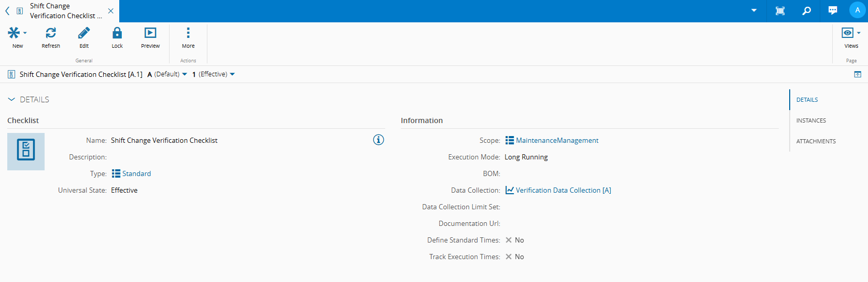Open the More actions menu
The height and width of the screenshot is (282, 868).
coord(188,33)
